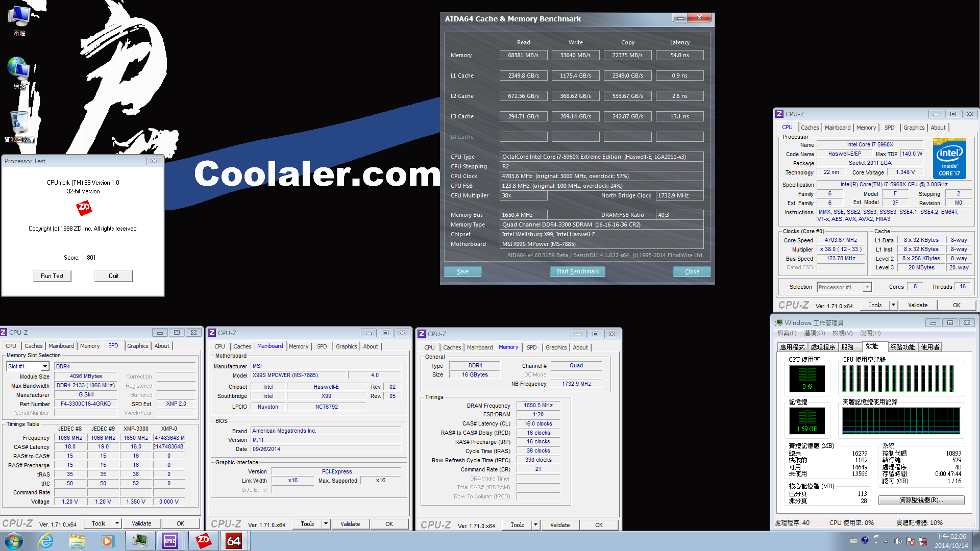Open the Computer desktop icon

pos(19,20)
